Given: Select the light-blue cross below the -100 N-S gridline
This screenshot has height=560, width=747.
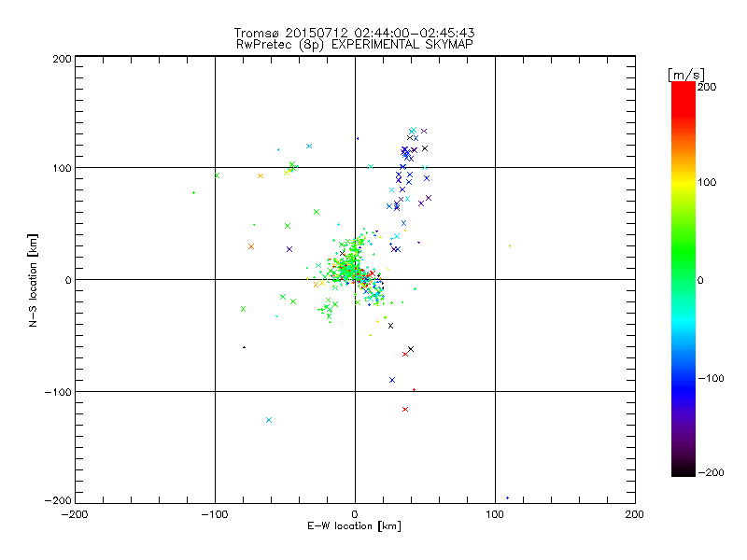Looking at the screenshot, I should tap(269, 420).
